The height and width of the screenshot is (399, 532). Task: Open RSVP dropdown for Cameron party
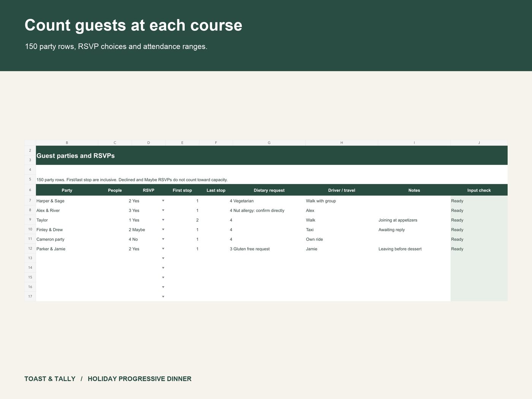[163, 239]
